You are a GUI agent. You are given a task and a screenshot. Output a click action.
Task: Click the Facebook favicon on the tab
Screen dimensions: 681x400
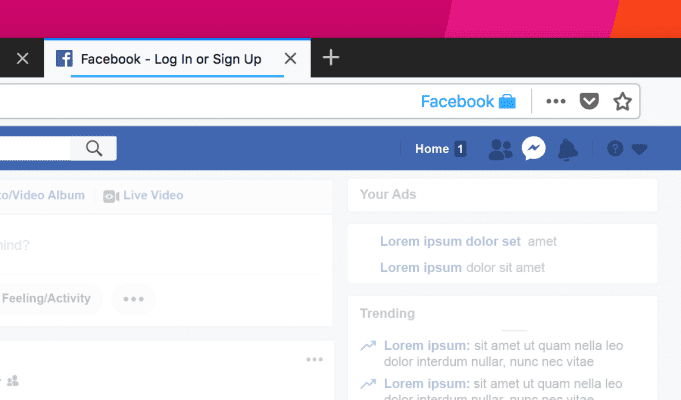pos(64,59)
